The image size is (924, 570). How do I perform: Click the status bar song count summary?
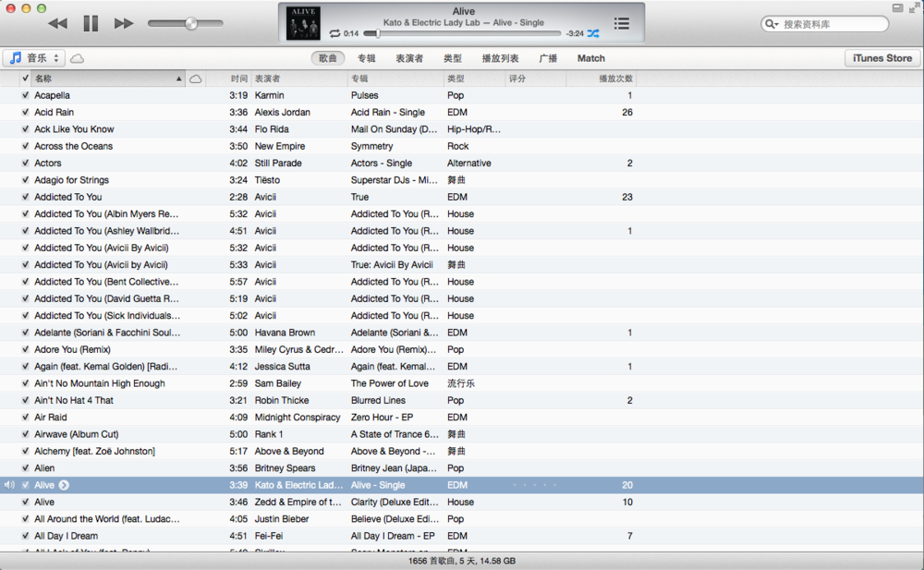pyautogui.click(x=461, y=561)
